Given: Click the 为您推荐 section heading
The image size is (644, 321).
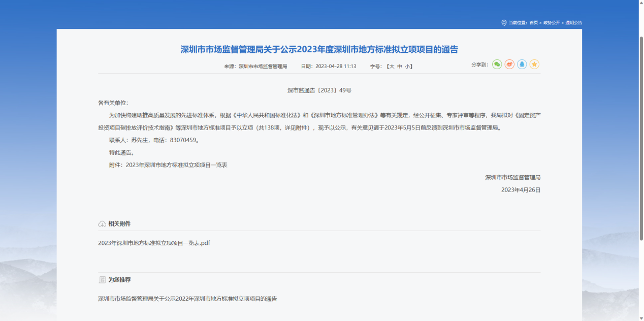Looking at the screenshot, I should (x=119, y=280).
